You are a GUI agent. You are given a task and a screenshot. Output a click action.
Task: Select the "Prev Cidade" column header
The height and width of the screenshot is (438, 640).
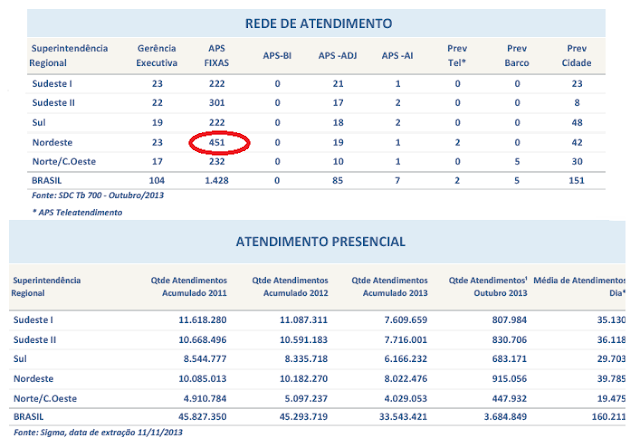[x=576, y=56]
